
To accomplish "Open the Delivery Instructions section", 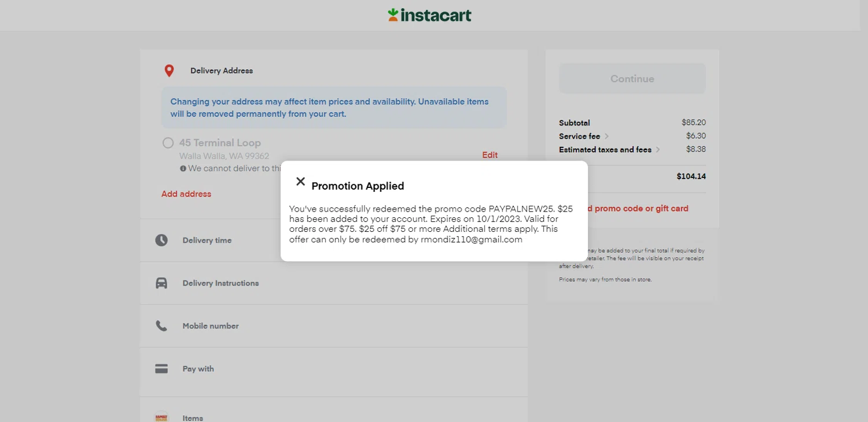I will pyautogui.click(x=334, y=283).
